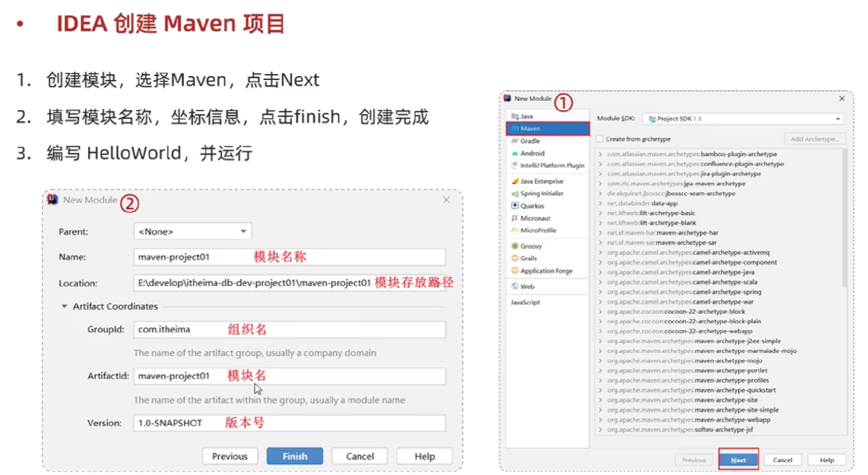Expand confluence-plugin-archetype entry
The height and width of the screenshot is (475, 868).
point(600,164)
